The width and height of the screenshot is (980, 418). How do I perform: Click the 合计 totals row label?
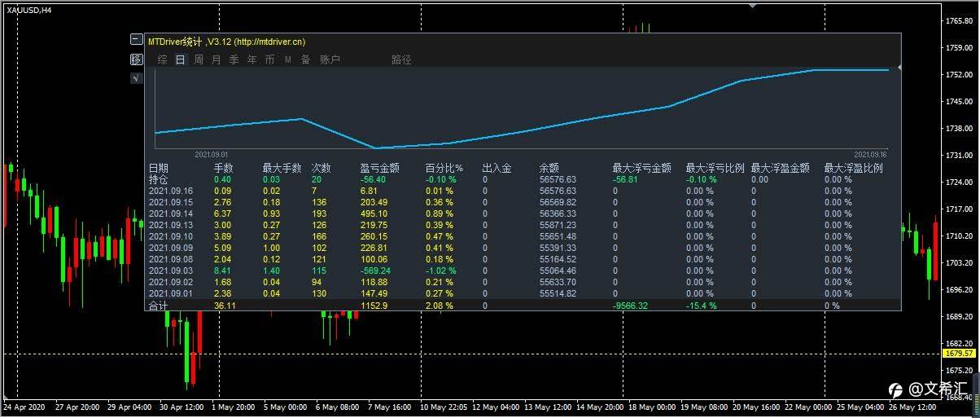[x=158, y=306]
